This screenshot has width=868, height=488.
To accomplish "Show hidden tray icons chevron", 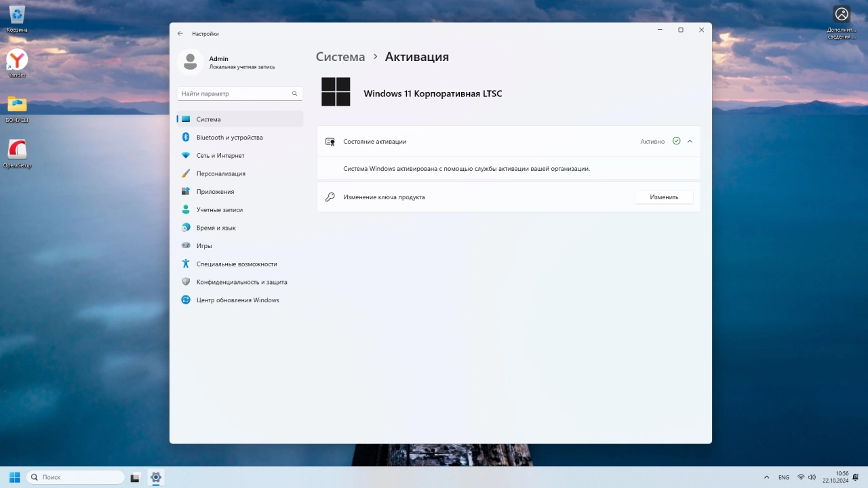I will pos(767,477).
